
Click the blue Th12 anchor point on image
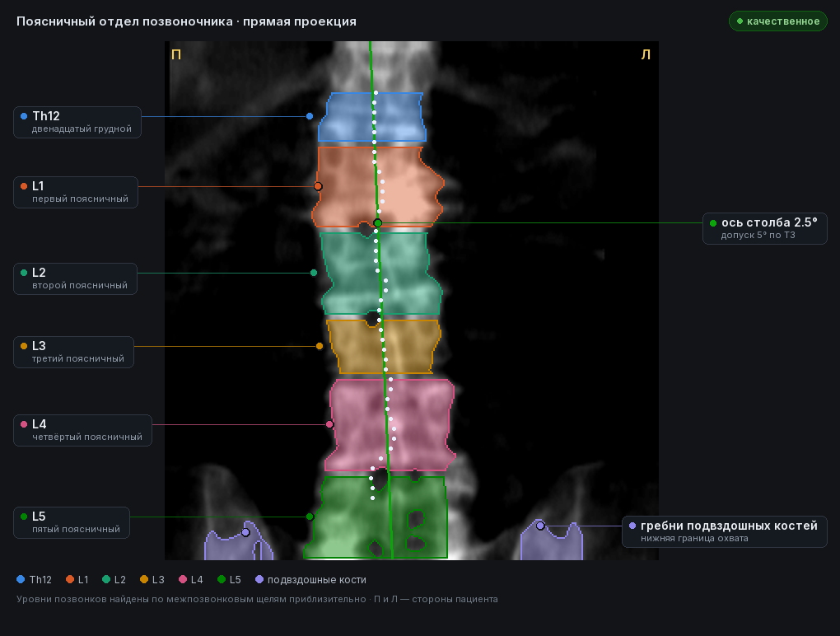pyautogui.click(x=310, y=116)
